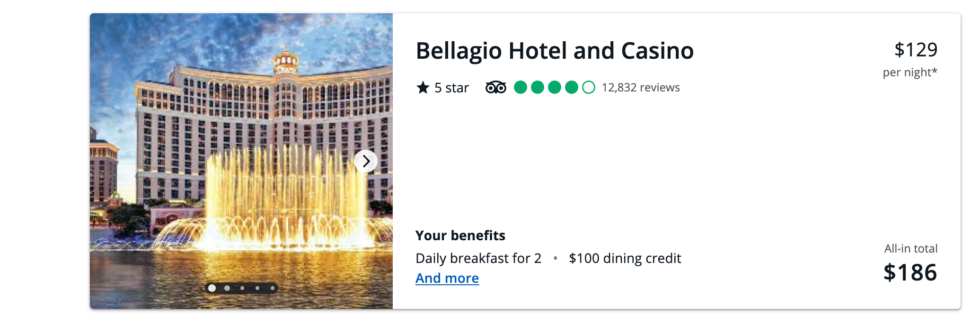This screenshot has height=317, width=980.
Task: Expand the And more benefits section
Action: [x=447, y=278]
